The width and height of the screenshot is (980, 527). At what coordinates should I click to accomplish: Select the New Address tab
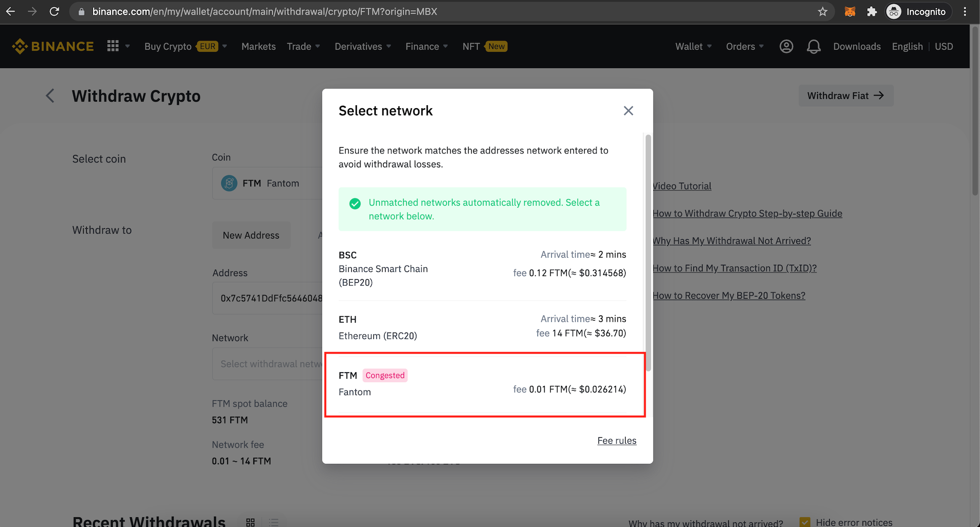click(x=251, y=235)
